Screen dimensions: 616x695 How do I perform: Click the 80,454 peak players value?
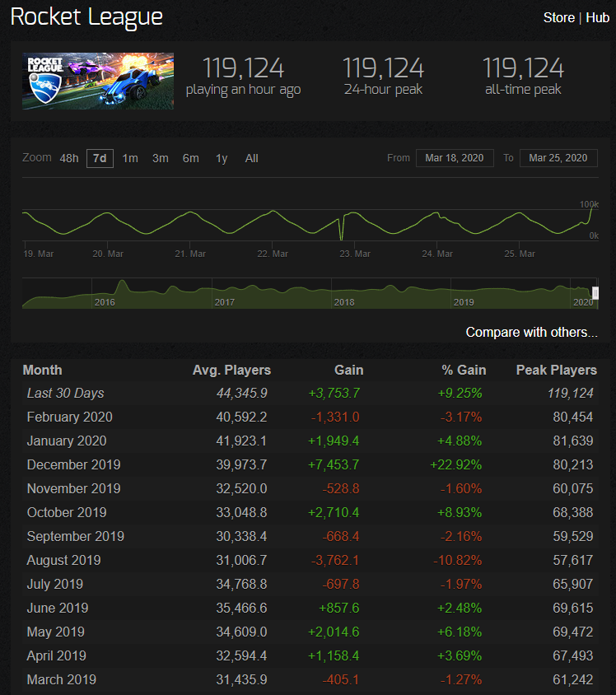[573, 417]
